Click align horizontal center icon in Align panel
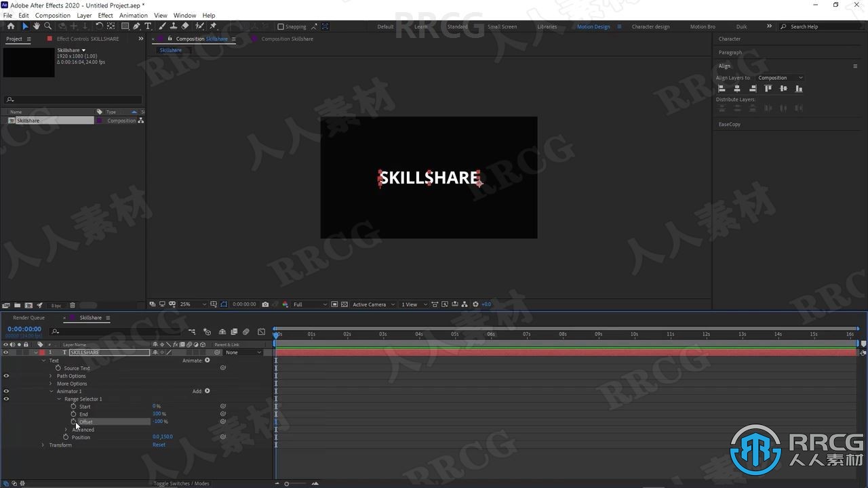The image size is (868, 488). pyautogui.click(x=737, y=88)
